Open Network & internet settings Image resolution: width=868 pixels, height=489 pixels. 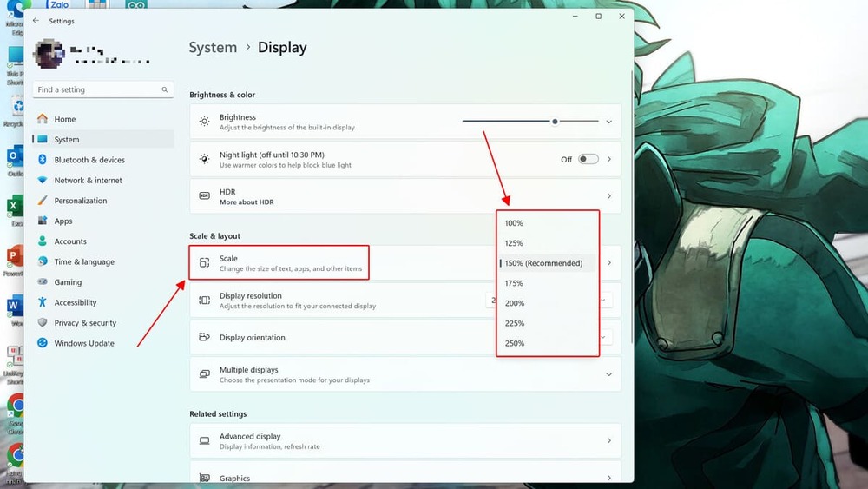(x=88, y=181)
